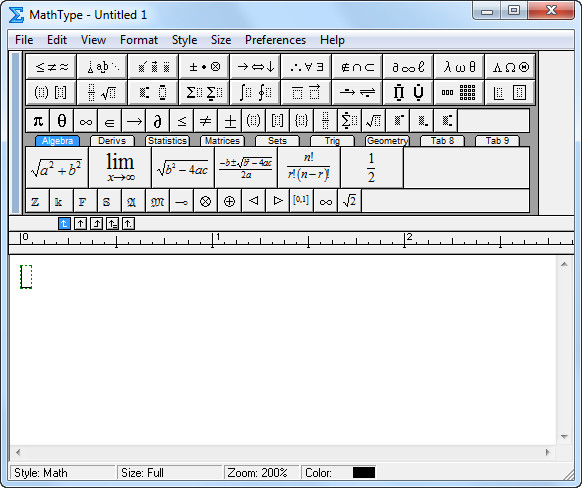
Task: Open underbar and overbar templates palette
Action: [x=307, y=92]
